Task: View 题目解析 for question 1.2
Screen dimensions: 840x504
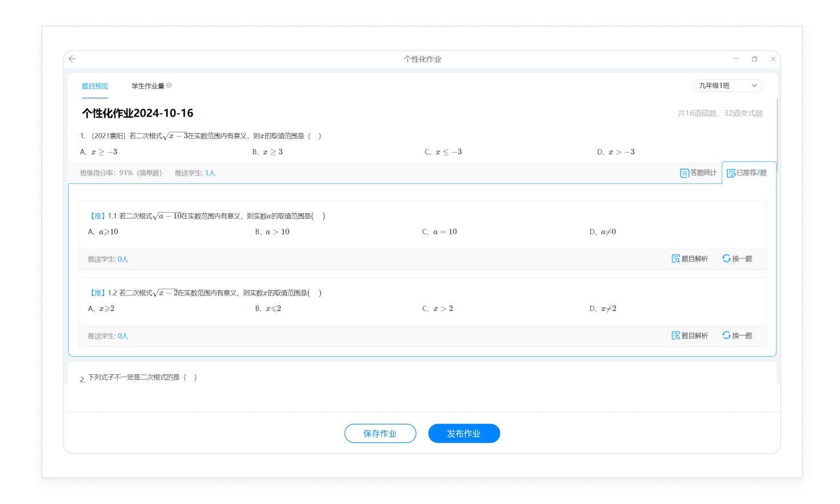Action: [x=690, y=335]
